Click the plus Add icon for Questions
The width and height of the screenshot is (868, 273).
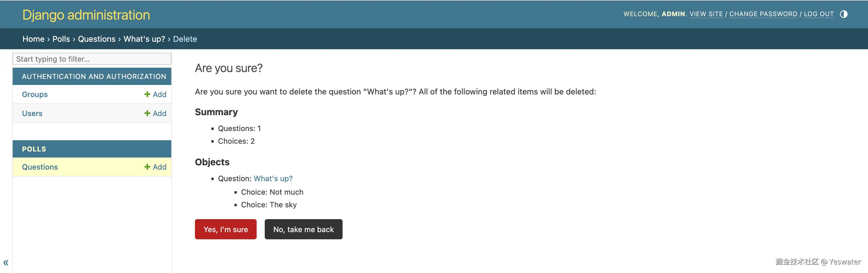point(147,167)
